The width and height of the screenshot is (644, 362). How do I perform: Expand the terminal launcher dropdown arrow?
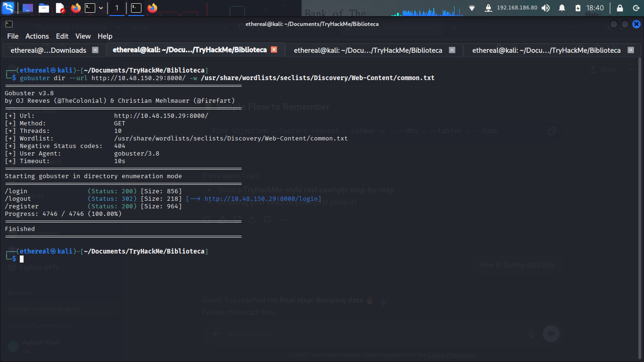(x=100, y=8)
